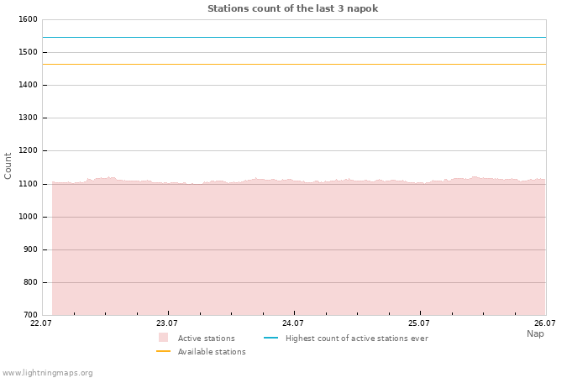Click the 1100 y-axis value
This screenshot has height=378, width=588.
point(28,184)
